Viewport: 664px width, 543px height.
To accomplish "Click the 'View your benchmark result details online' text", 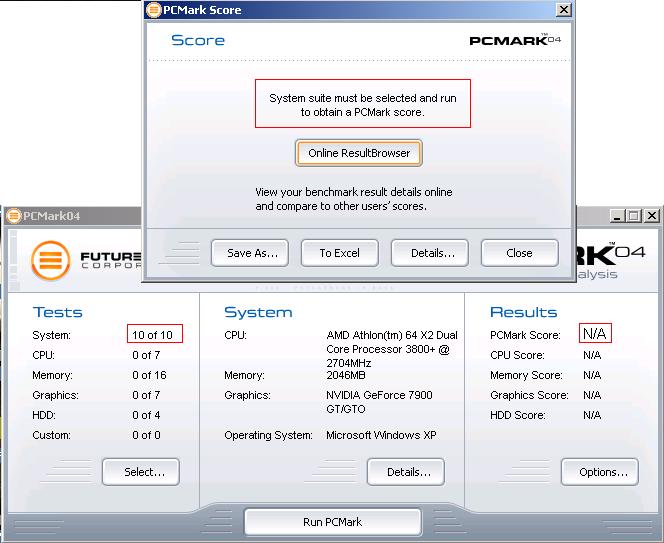I will [x=354, y=192].
